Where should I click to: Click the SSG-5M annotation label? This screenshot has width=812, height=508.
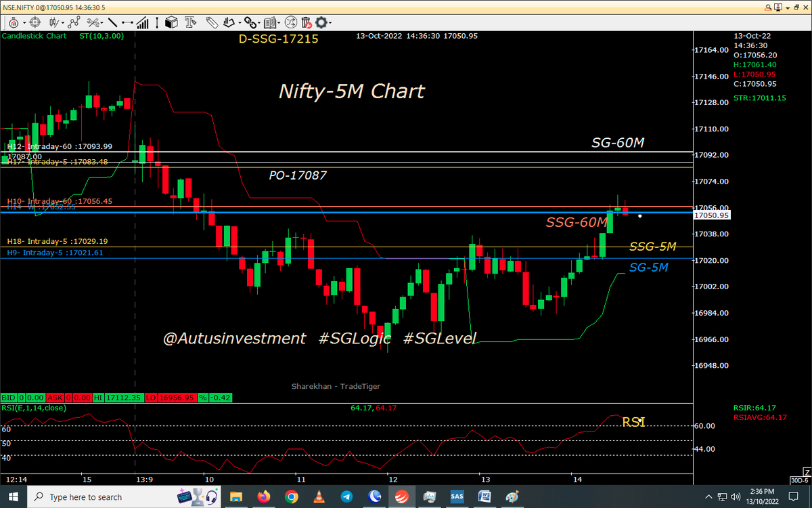pos(652,247)
